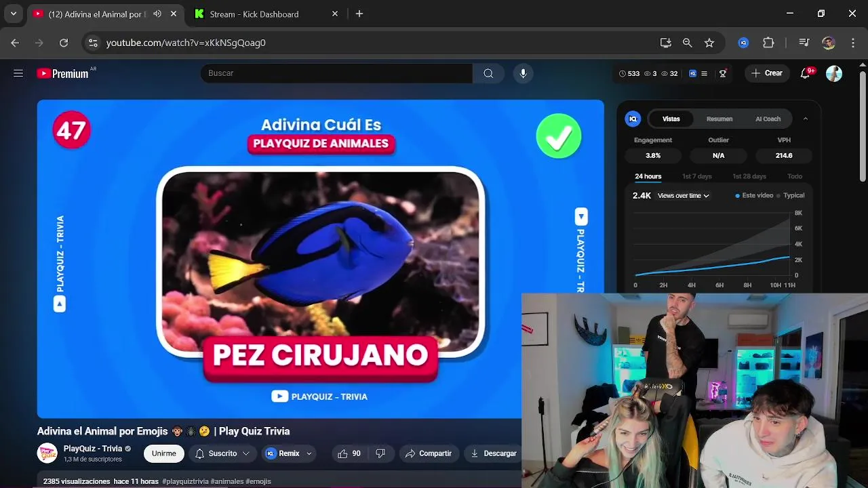Viewport: 868px width, 488px height.
Task: Open the media control icon in the browser toolbar
Action: pos(804,43)
